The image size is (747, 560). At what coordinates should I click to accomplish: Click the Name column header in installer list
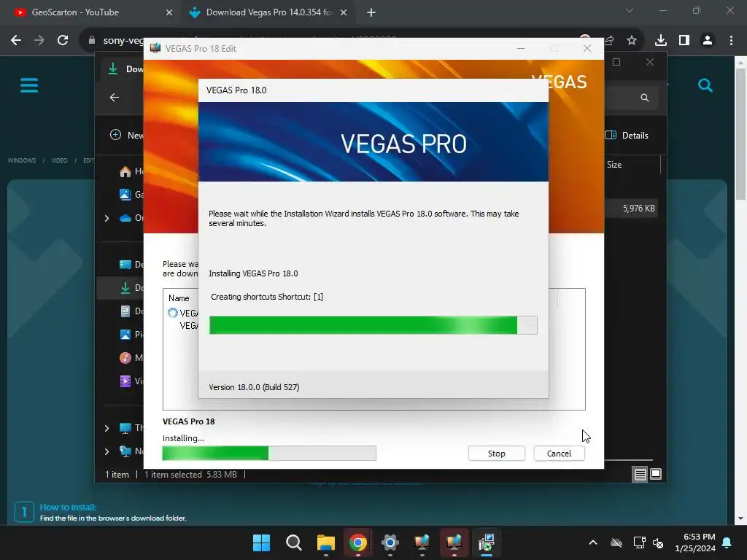(179, 298)
